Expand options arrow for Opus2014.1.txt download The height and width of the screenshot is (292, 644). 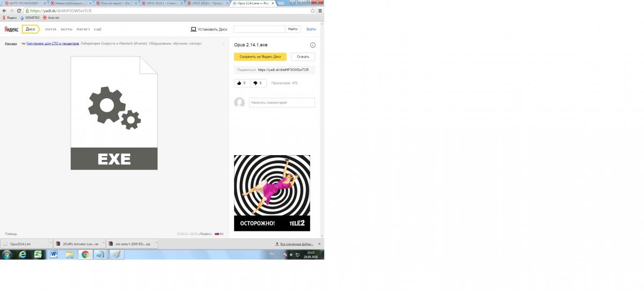click(x=51, y=243)
